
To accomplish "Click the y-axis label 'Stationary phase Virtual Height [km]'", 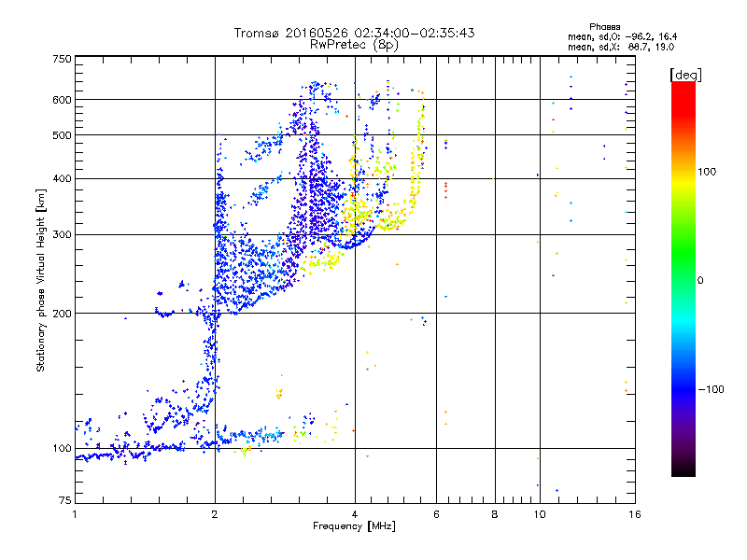I will tap(40, 280).
